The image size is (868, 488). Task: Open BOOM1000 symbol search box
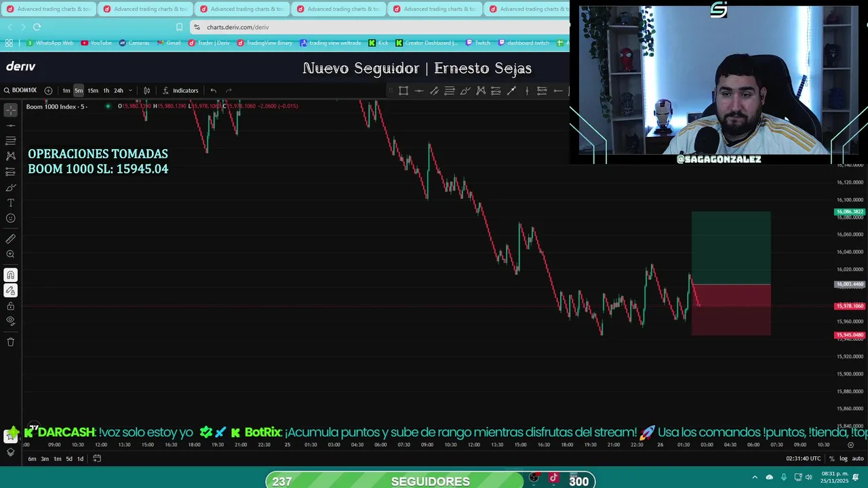(x=20, y=91)
